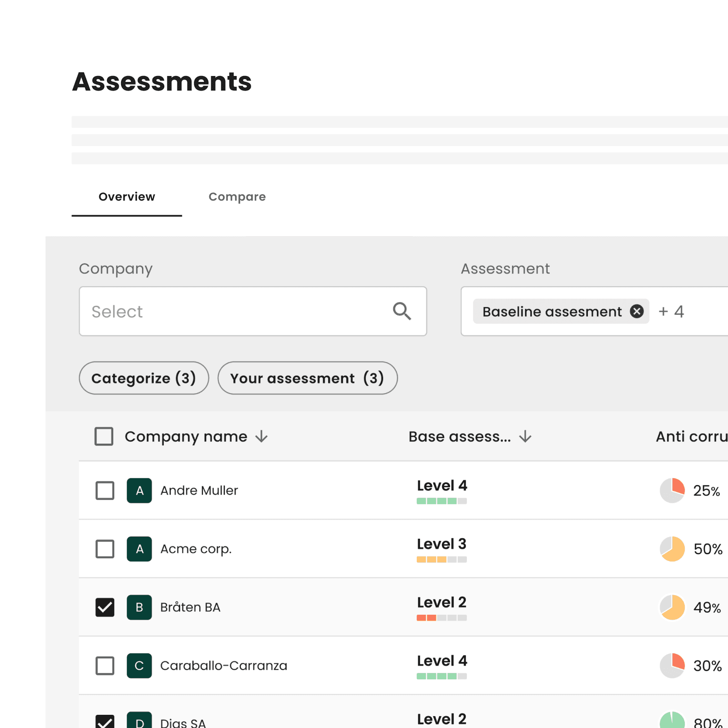728x728 pixels.
Task: Click Acme corp.'s Level 3 progress bar
Action: (x=441, y=559)
